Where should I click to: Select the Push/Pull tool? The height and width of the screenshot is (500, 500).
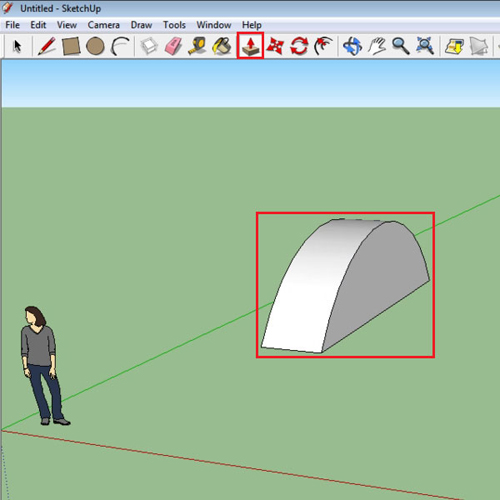click(250, 46)
